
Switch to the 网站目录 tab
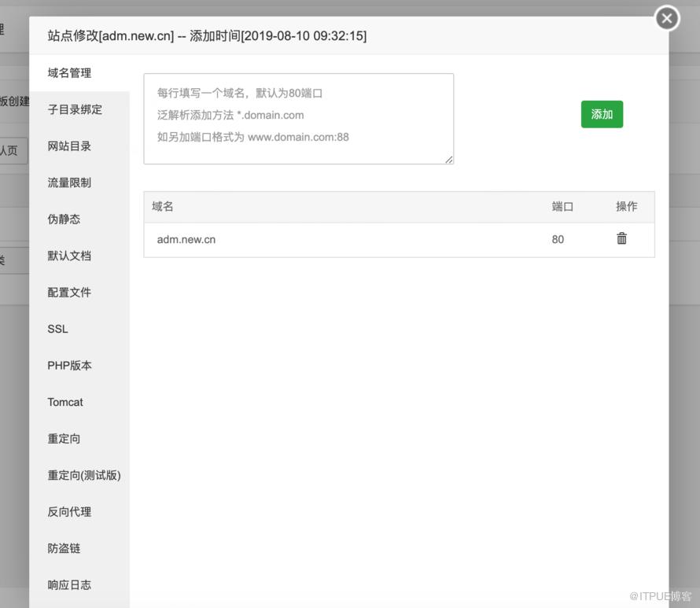coord(79,146)
